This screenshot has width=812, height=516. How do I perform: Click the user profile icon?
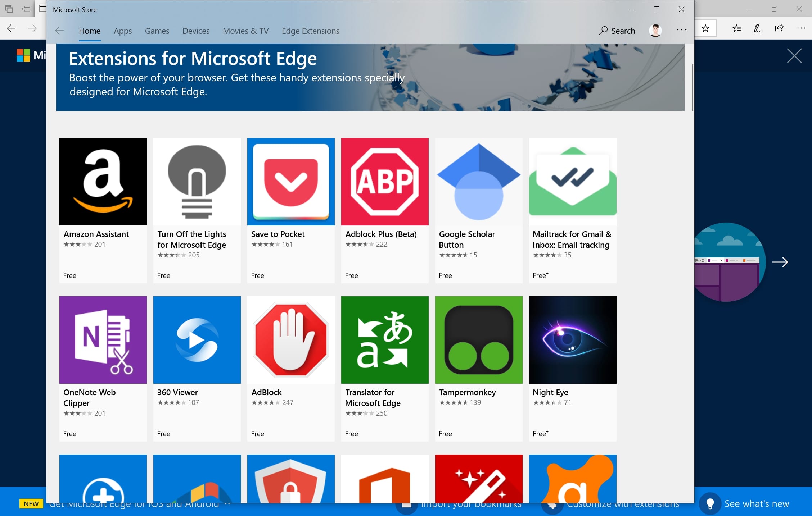pos(655,30)
